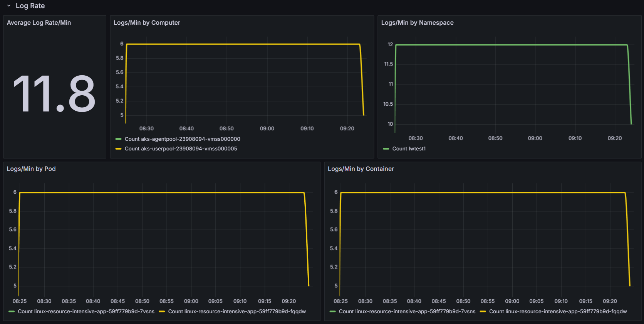Click the Log Rate row title
644x324 pixels.
(x=30, y=6)
